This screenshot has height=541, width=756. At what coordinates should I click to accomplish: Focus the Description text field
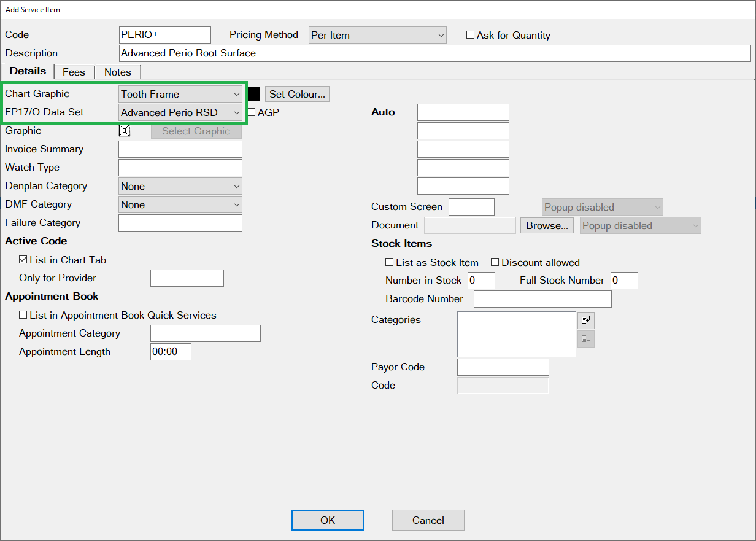point(434,53)
